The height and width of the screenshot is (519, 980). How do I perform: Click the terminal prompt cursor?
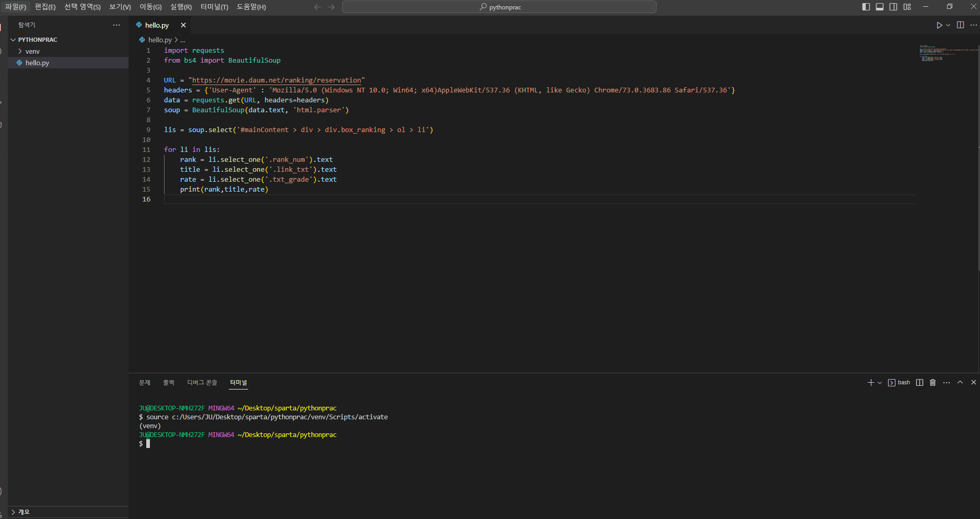tap(148, 444)
